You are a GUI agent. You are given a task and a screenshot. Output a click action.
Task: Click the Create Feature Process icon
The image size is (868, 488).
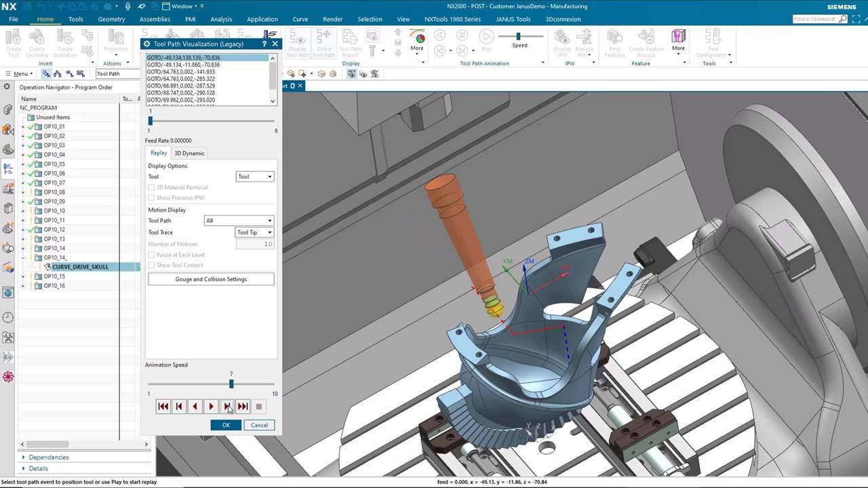point(646,42)
